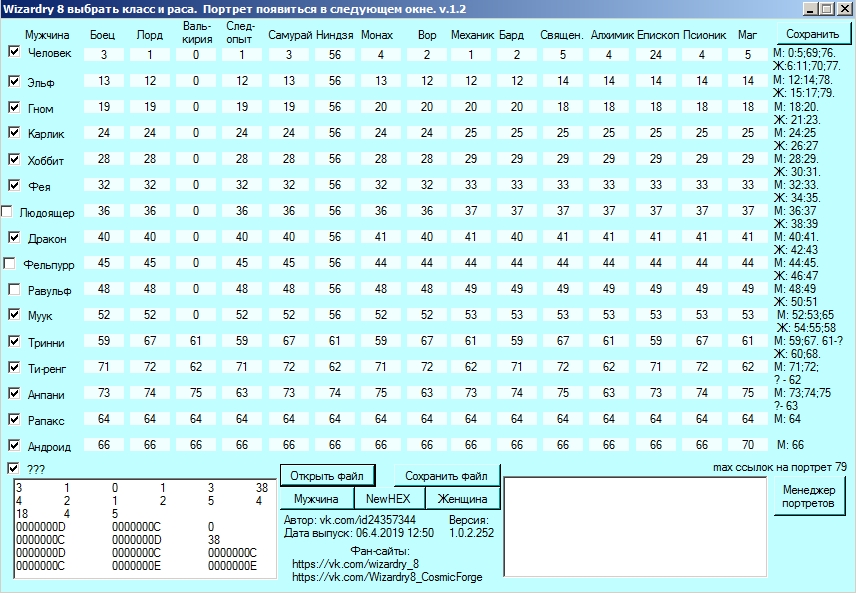Click the Сохранить button
The image size is (856, 593).
[x=811, y=34]
